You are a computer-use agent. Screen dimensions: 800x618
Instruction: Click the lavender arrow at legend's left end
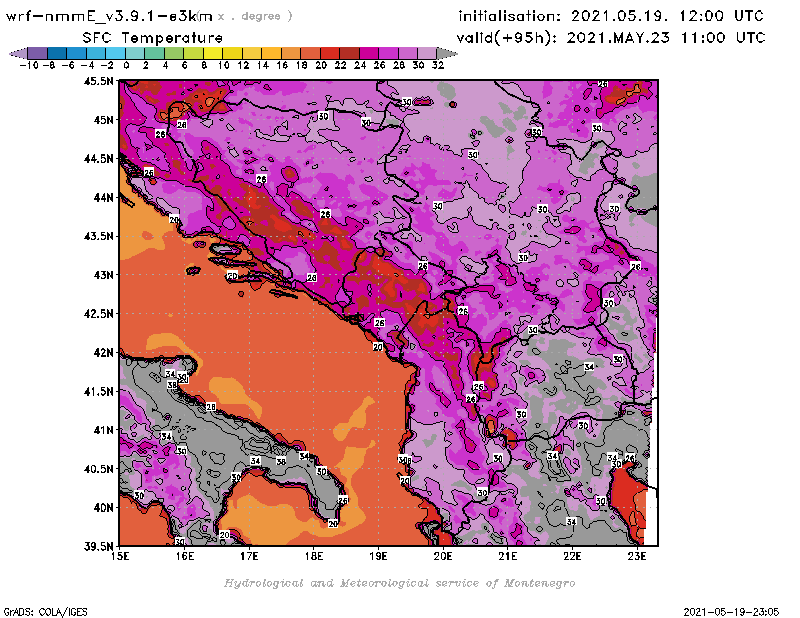click(18, 53)
